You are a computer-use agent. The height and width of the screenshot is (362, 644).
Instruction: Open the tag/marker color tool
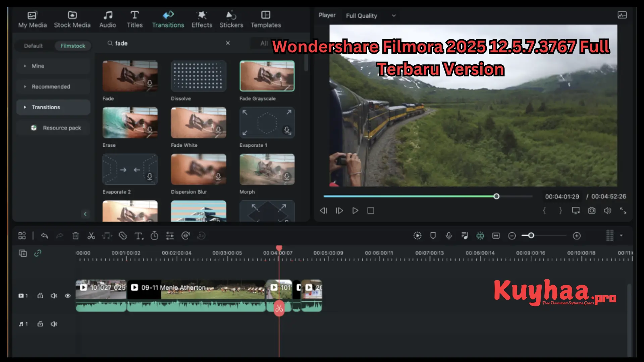pyautogui.click(x=123, y=236)
